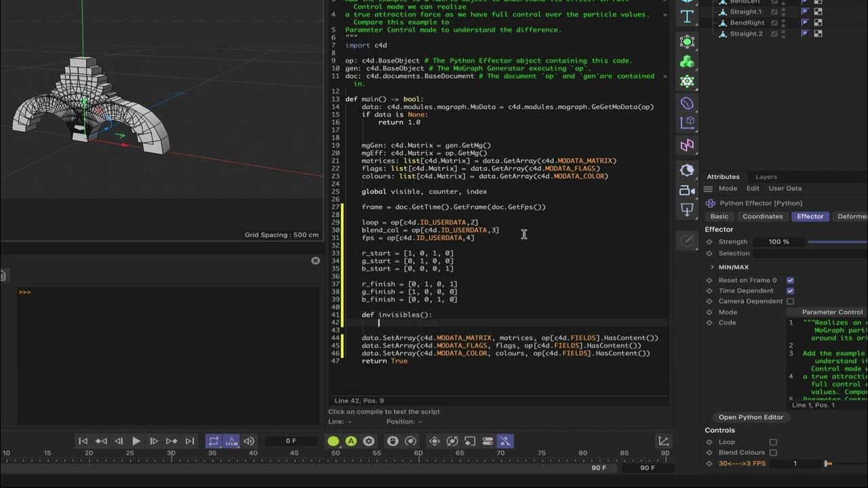The image size is (868, 488).
Task: Play the animation forward
Action: pyautogui.click(x=136, y=441)
